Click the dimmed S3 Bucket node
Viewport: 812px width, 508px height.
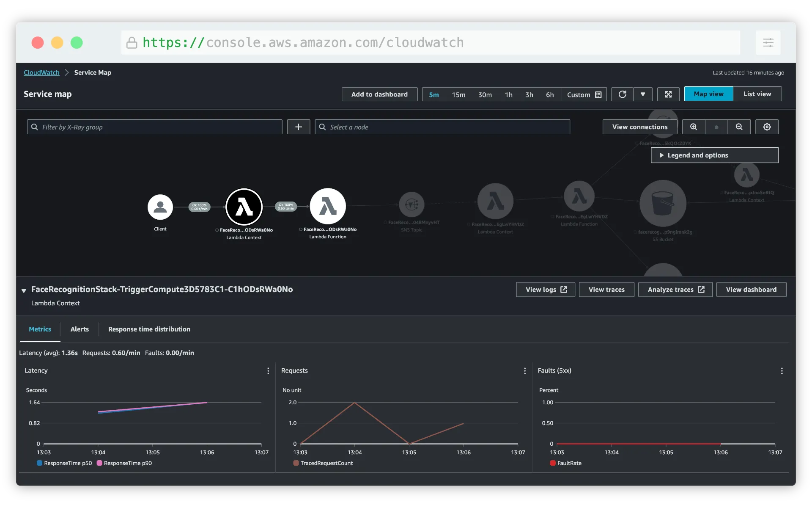click(663, 203)
